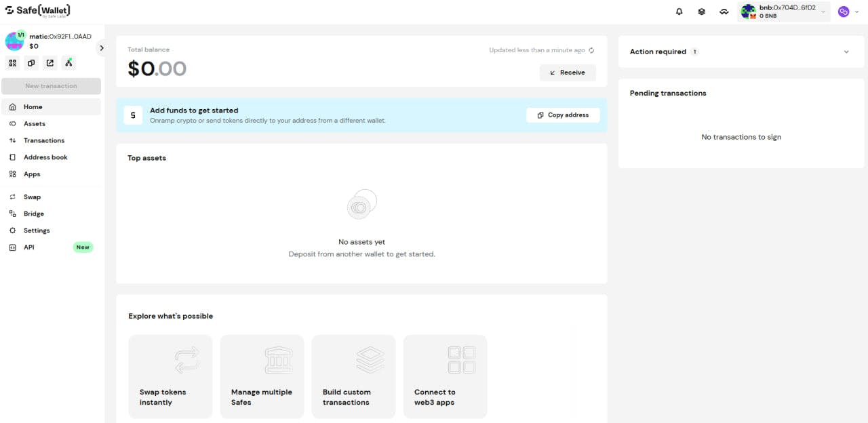Screen dimensions: 868x423
Task: Click the Receive button
Action: (x=568, y=73)
